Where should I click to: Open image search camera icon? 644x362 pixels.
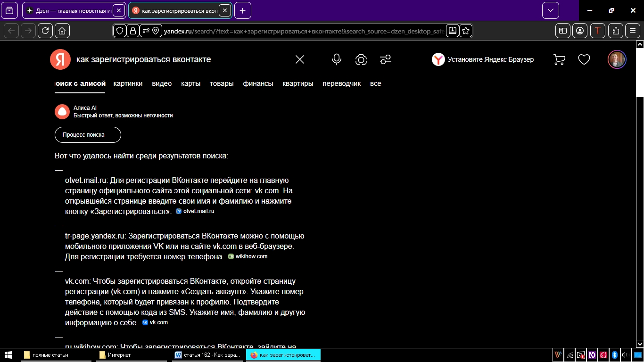point(361,59)
